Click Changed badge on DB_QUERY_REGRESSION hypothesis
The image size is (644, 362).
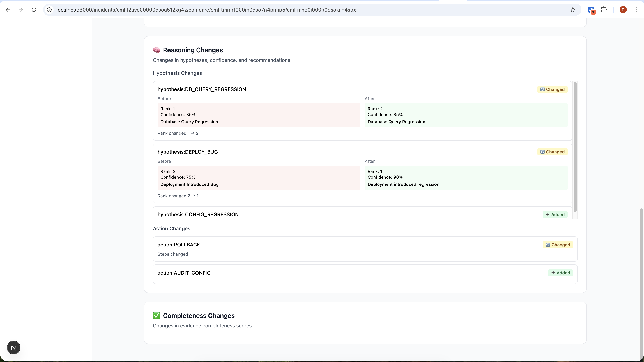(x=552, y=89)
